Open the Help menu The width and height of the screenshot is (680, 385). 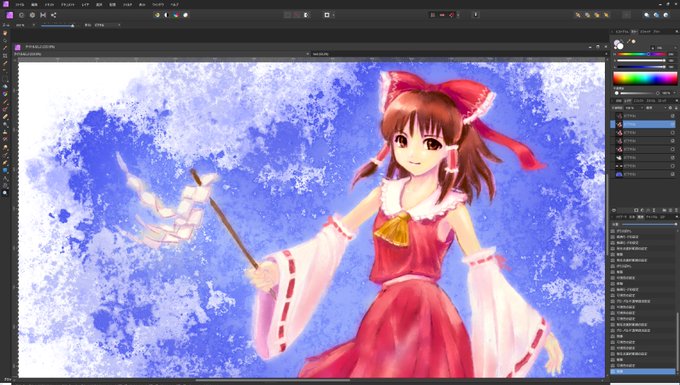point(174,4)
